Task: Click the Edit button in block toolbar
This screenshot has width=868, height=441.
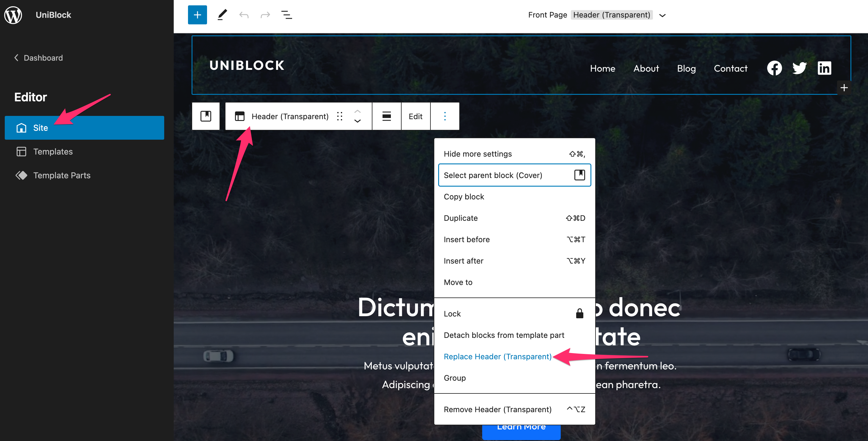Action: (416, 116)
